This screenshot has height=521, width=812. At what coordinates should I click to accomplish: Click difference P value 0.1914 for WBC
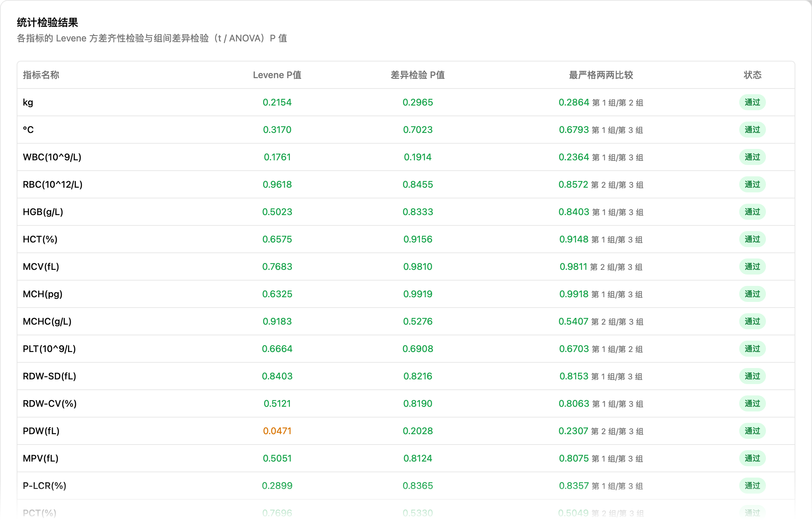[x=418, y=157]
